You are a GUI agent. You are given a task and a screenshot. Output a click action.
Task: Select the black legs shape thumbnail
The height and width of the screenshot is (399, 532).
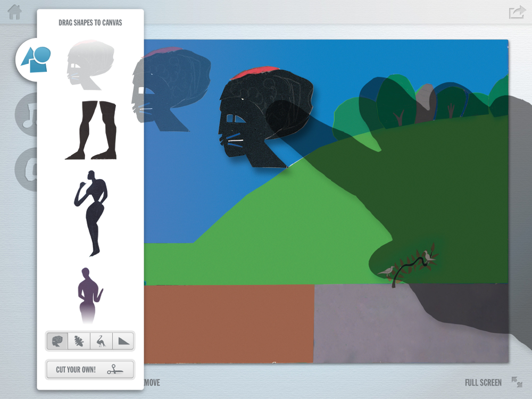(90, 130)
